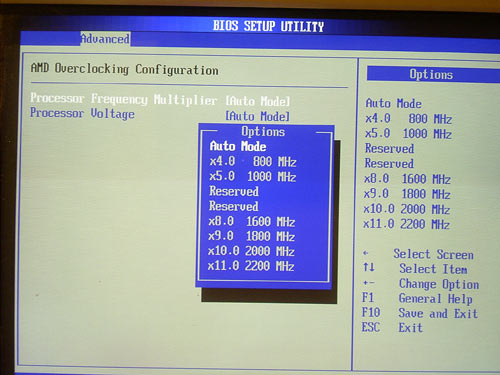The image size is (500, 375).
Task: Click Auto Mode in right help panel
Action: (394, 103)
